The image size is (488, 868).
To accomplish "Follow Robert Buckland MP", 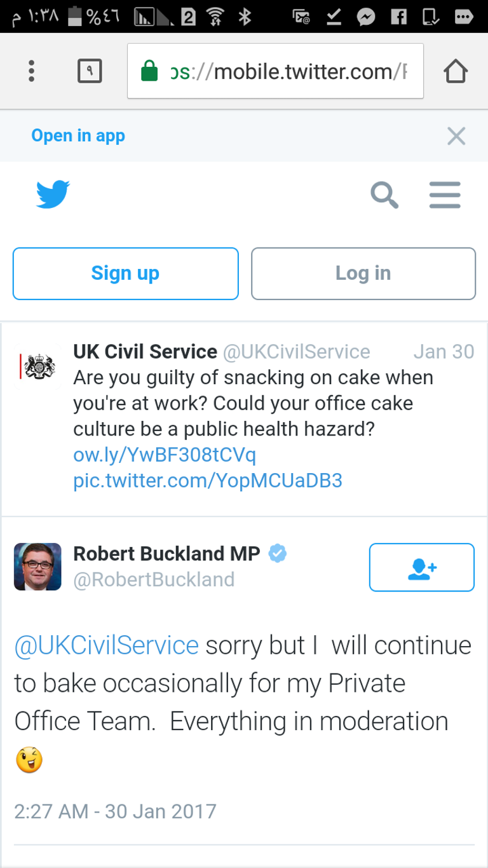I will (421, 567).
